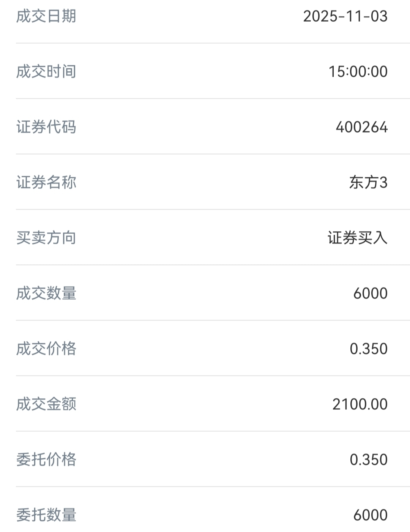Image resolution: width=410 pixels, height=532 pixels.
Task: Select the 成交数量 value 6000
Action: (371, 294)
